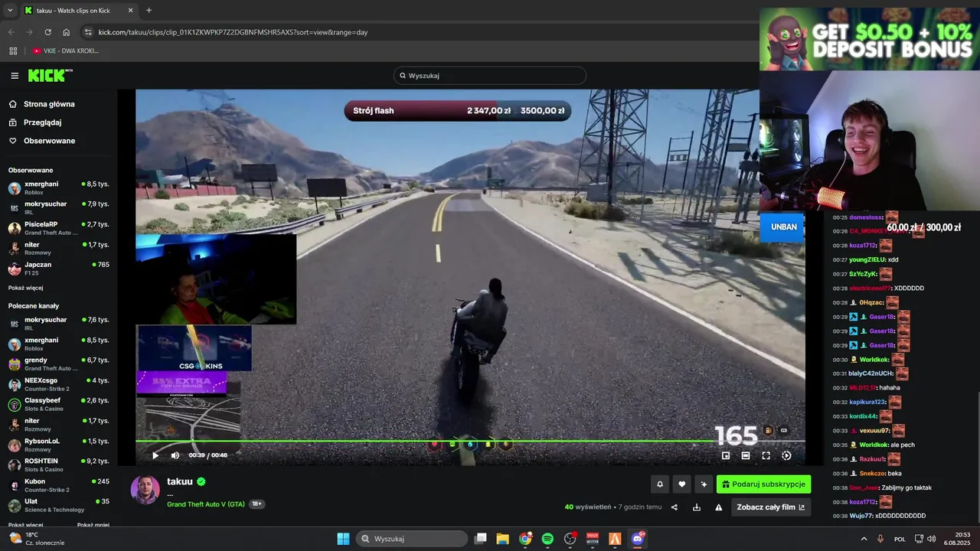
Task: Go to browser home page
Action: 66,32
